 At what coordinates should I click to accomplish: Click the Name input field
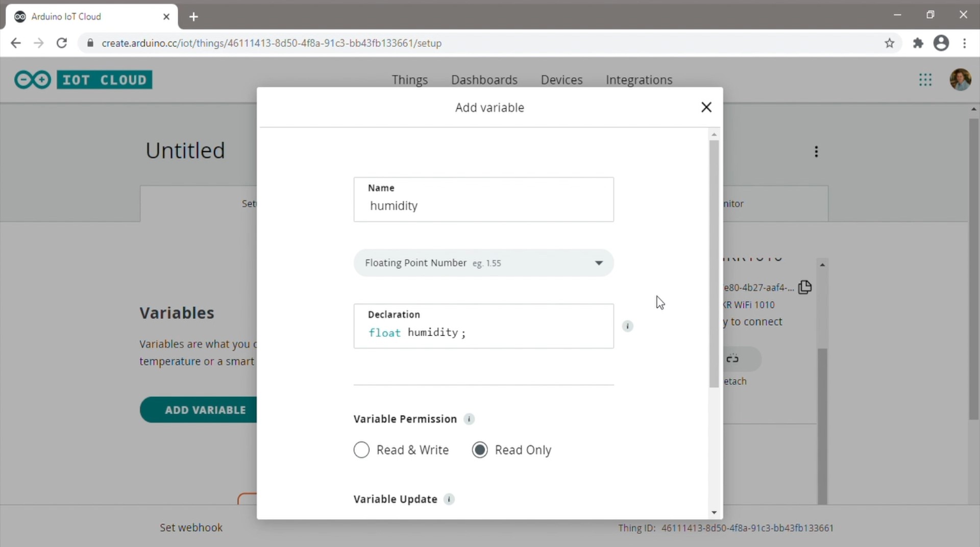click(483, 206)
